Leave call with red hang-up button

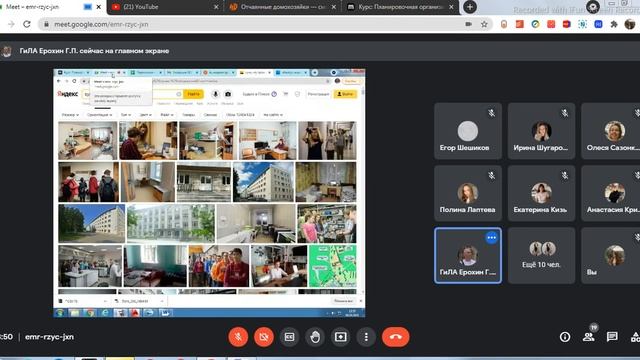[x=396, y=337]
